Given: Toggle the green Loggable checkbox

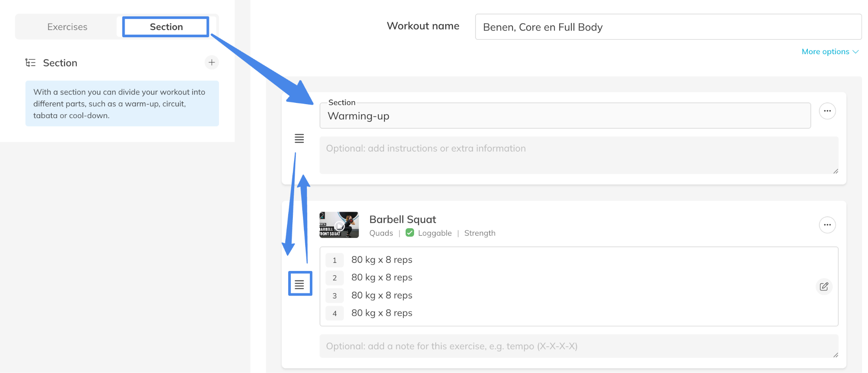Looking at the screenshot, I should pyautogui.click(x=409, y=233).
